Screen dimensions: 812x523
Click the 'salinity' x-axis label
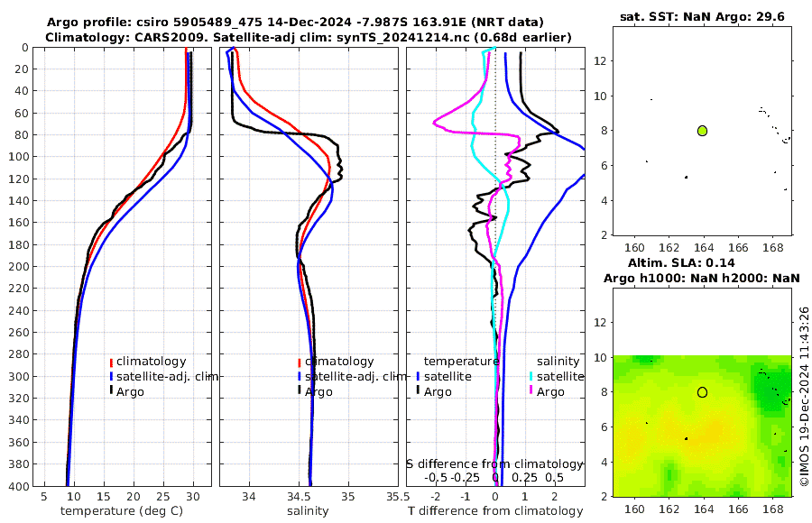click(x=308, y=511)
